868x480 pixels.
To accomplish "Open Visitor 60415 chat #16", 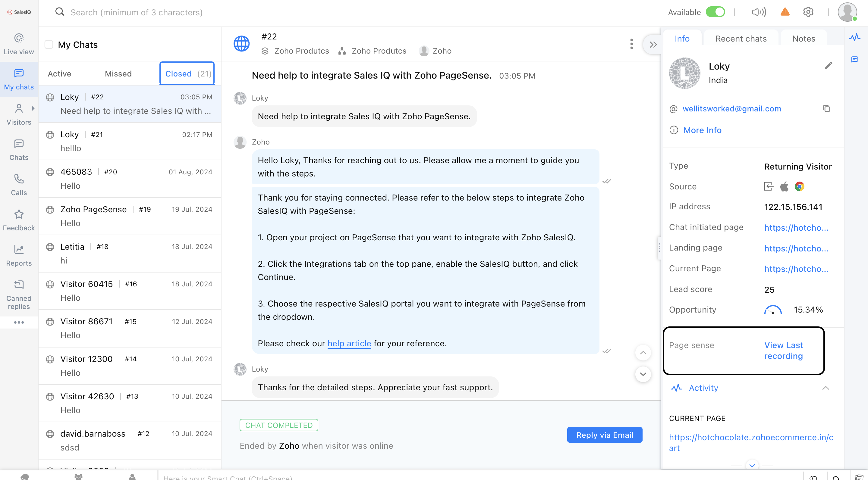I will [130, 291].
